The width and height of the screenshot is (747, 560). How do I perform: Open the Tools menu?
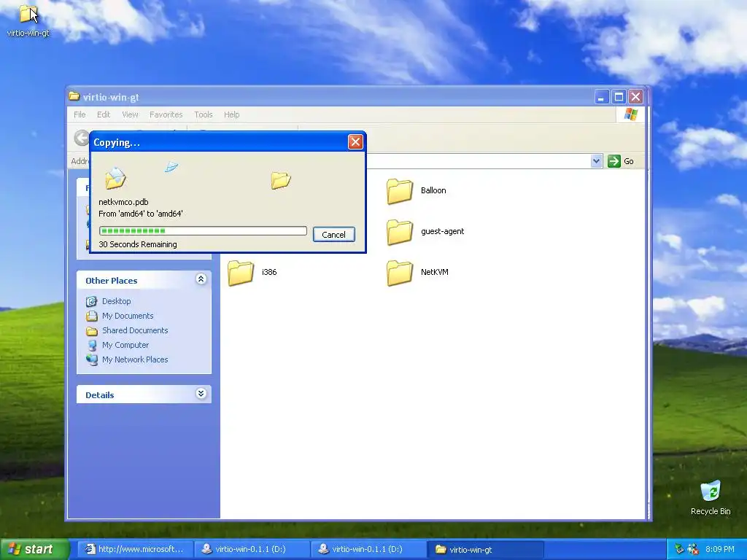(x=203, y=114)
